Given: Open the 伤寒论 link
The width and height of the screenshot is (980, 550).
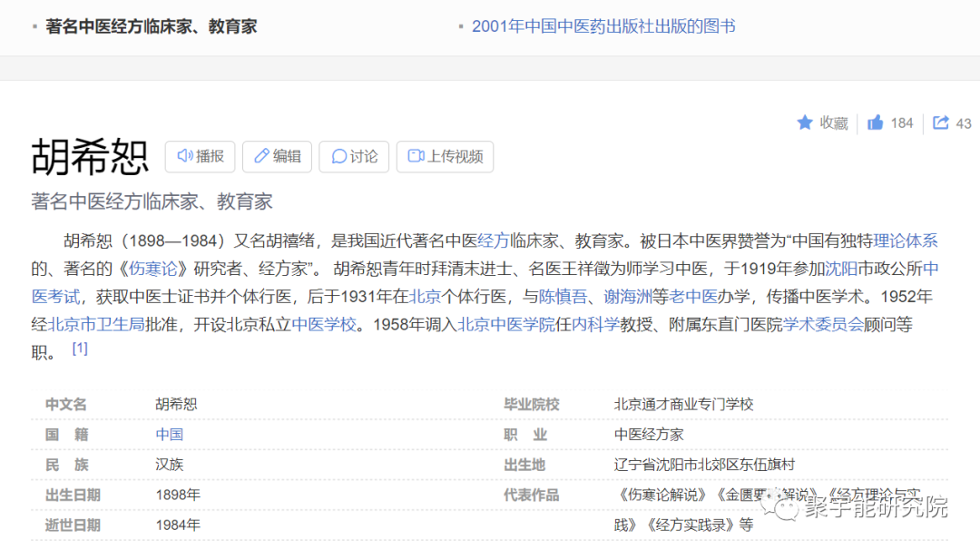Looking at the screenshot, I should coord(152,269).
